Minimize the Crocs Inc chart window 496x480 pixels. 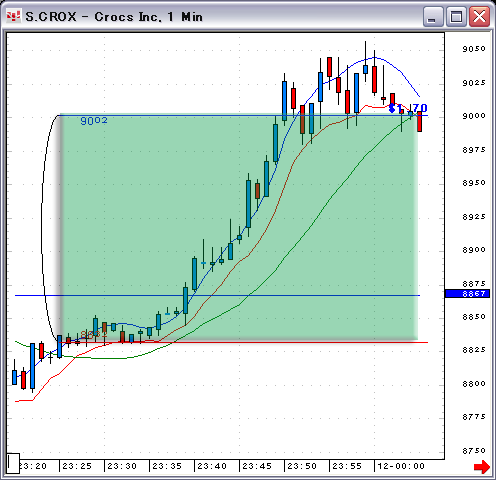pyautogui.click(x=433, y=16)
